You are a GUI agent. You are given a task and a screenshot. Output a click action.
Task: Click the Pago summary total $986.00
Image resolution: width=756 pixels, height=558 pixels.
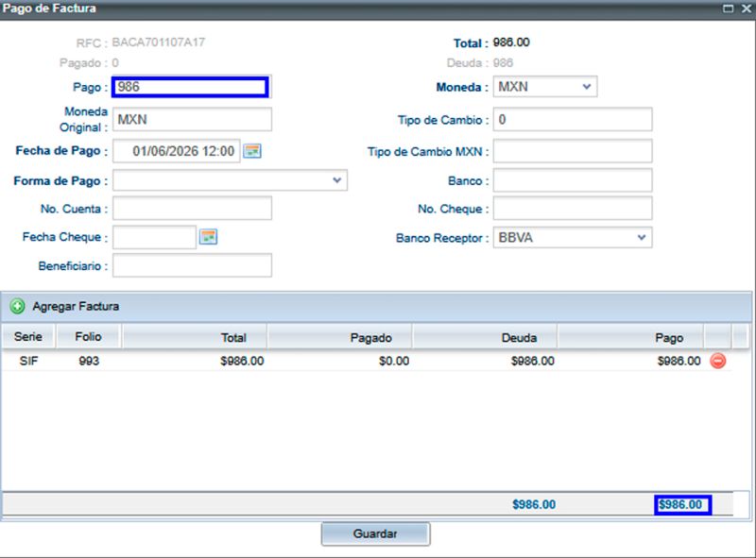682,504
